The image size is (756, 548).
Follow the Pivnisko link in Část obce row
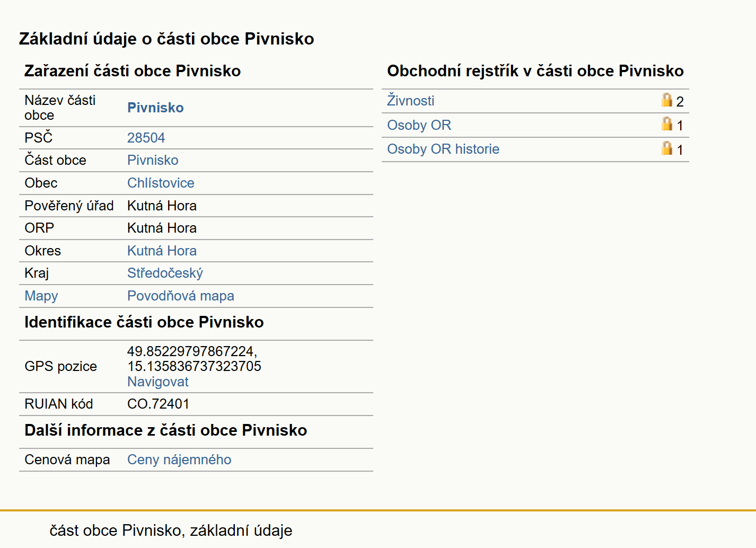tap(153, 160)
